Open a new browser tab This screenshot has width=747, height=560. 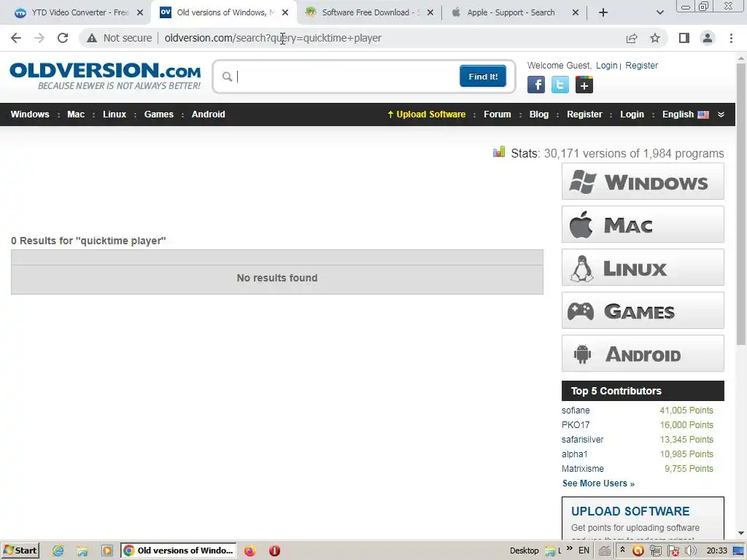[603, 12]
